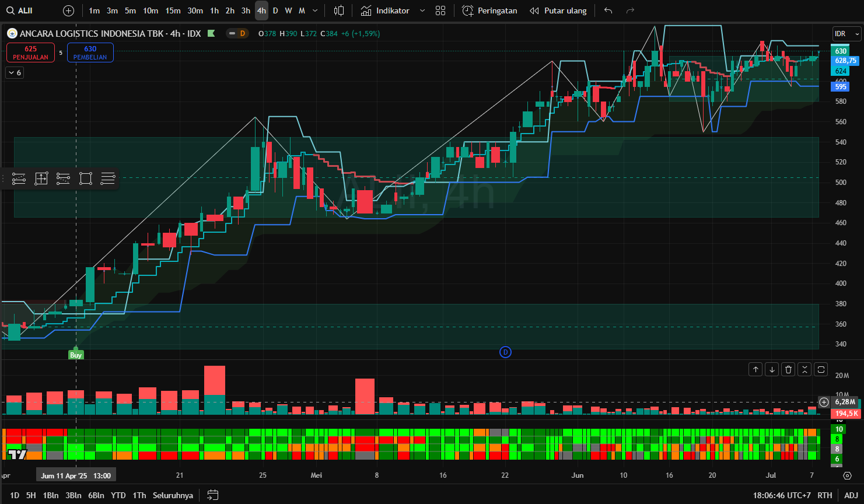
Task: Open the chart layout grid selector
Action: click(x=440, y=10)
